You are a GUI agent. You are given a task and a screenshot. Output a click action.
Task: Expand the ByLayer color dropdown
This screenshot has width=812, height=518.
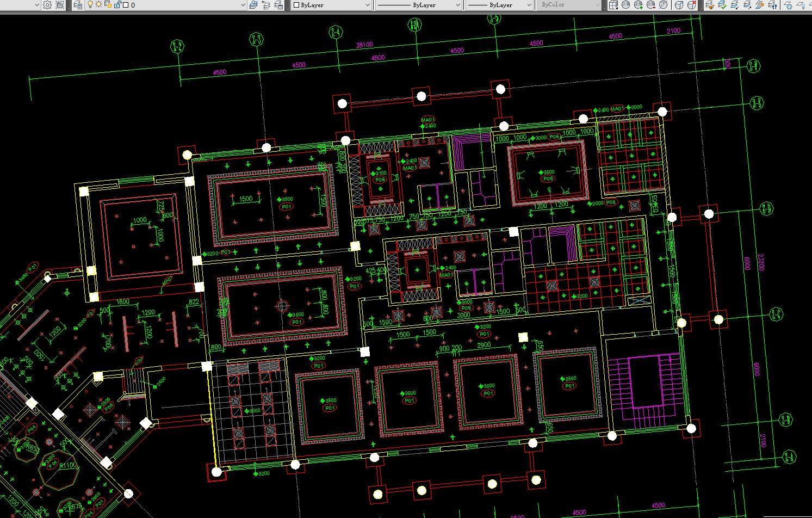368,5
